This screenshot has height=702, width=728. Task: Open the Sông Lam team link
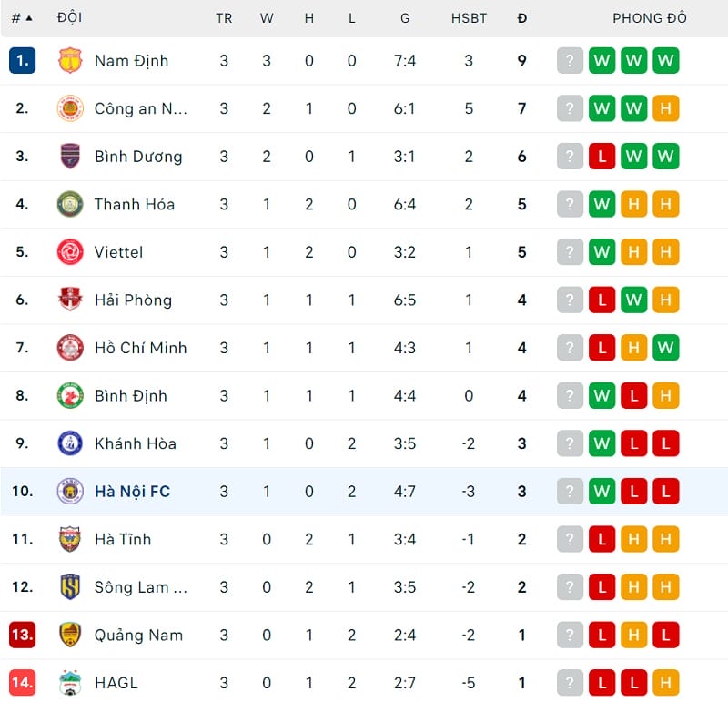coord(140,587)
